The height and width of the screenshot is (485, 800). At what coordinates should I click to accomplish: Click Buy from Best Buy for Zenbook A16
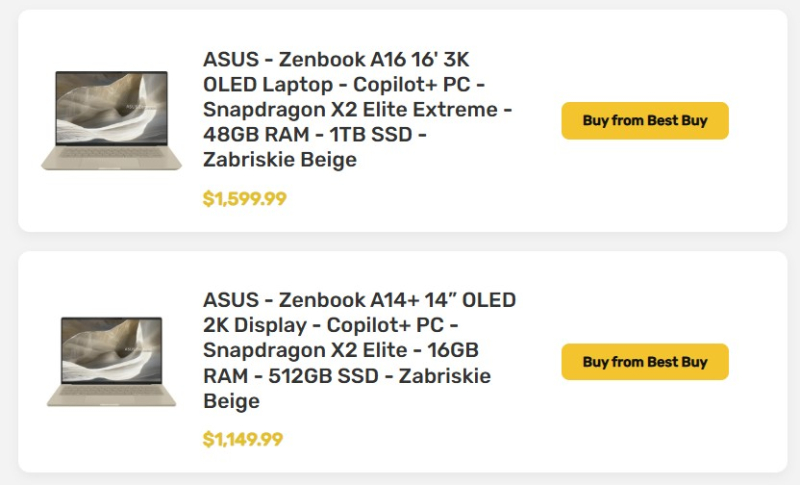644,121
